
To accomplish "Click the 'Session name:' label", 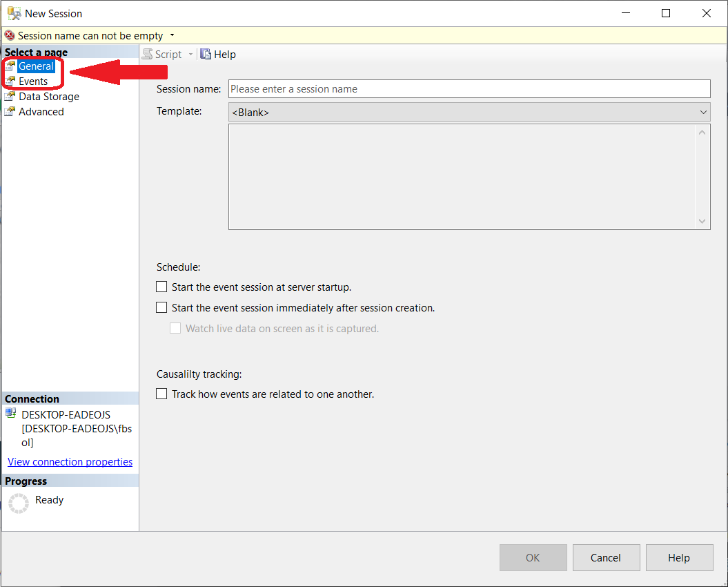I will (188, 89).
